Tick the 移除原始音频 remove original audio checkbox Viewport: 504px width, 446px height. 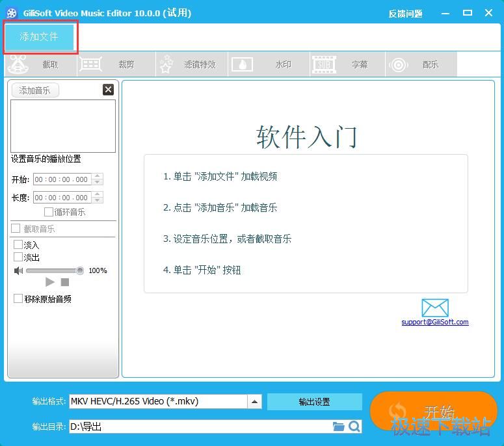[x=18, y=299]
